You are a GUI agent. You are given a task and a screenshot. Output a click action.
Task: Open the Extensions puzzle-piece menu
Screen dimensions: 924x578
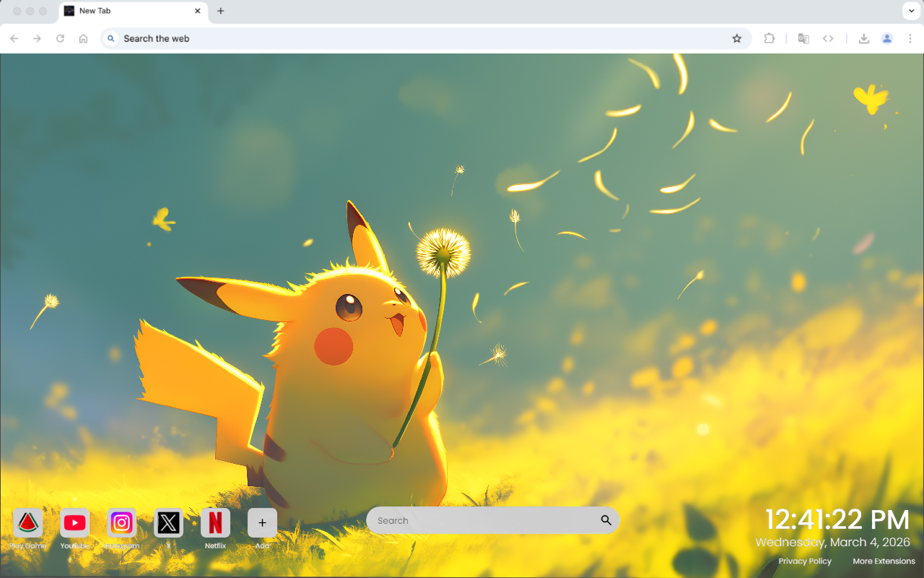770,38
